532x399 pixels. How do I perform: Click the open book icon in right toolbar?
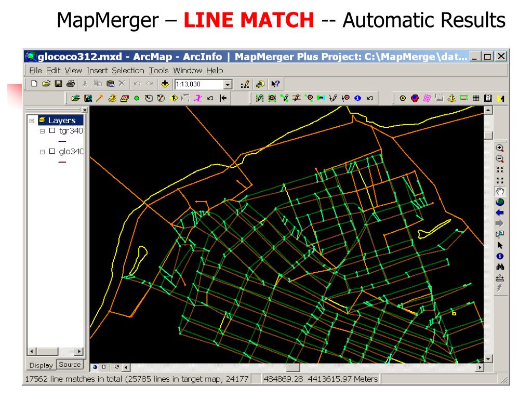(x=488, y=98)
